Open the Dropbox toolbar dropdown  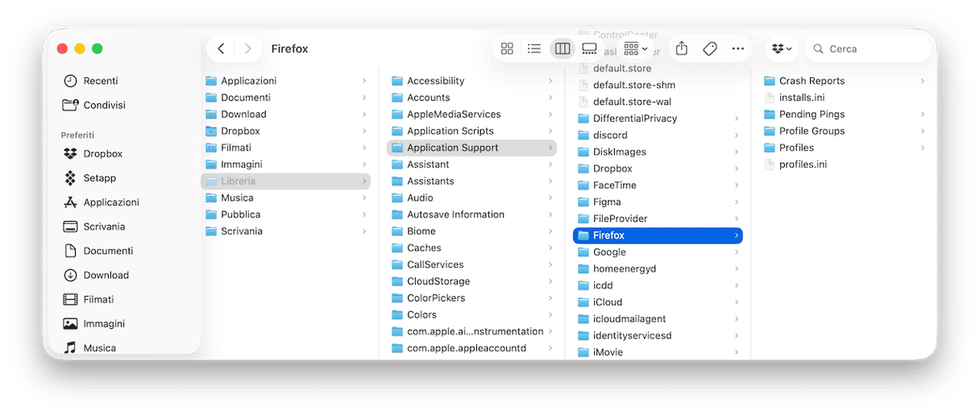(781, 49)
